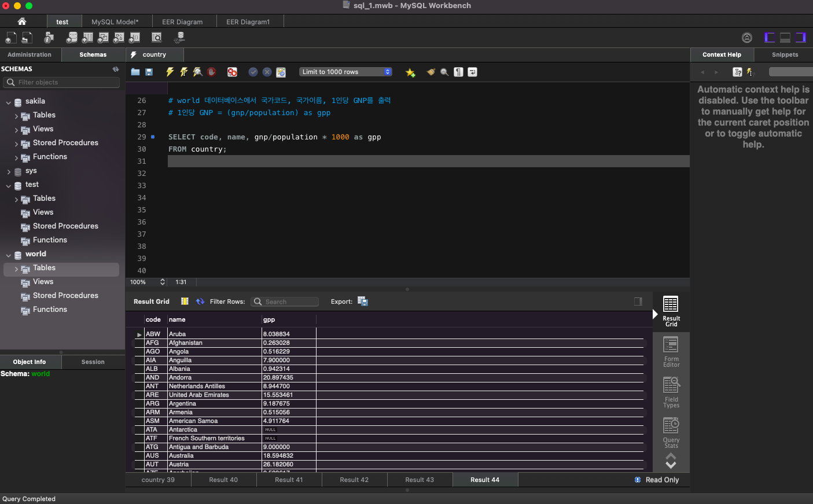
Task: Collapse the test schema
Action: tap(9, 186)
